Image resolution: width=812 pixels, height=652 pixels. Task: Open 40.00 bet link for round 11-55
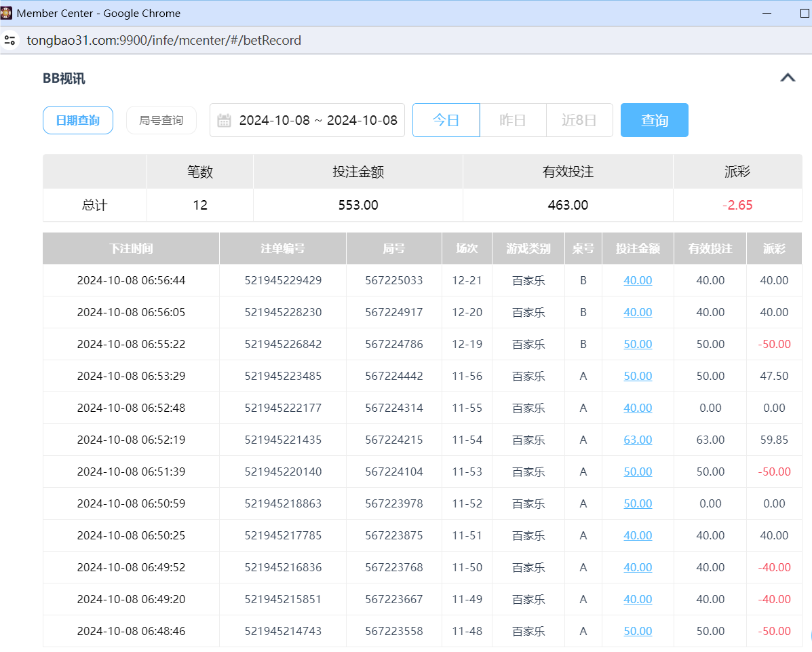638,408
